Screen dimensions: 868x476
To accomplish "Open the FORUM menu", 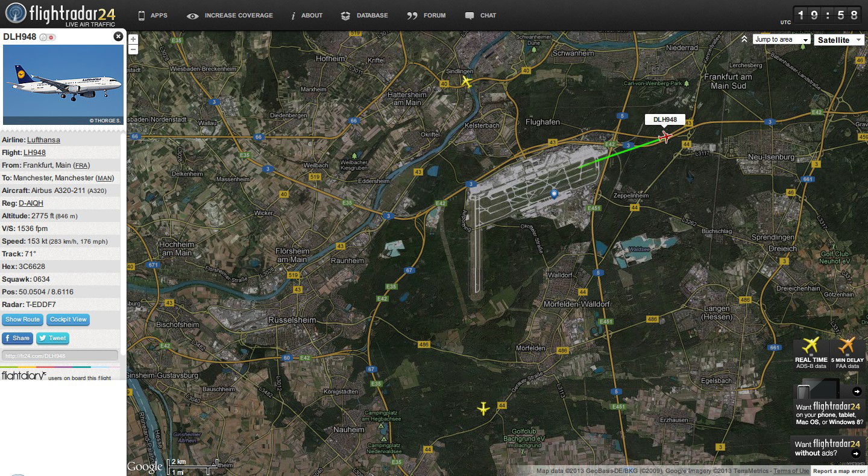I will pyautogui.click(x=427, y=16).
